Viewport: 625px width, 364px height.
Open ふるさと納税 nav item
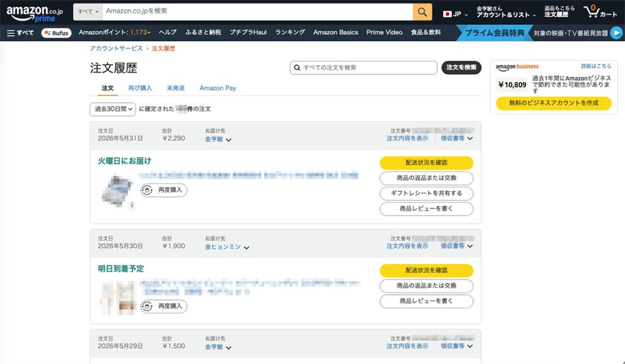pos(203,32)
